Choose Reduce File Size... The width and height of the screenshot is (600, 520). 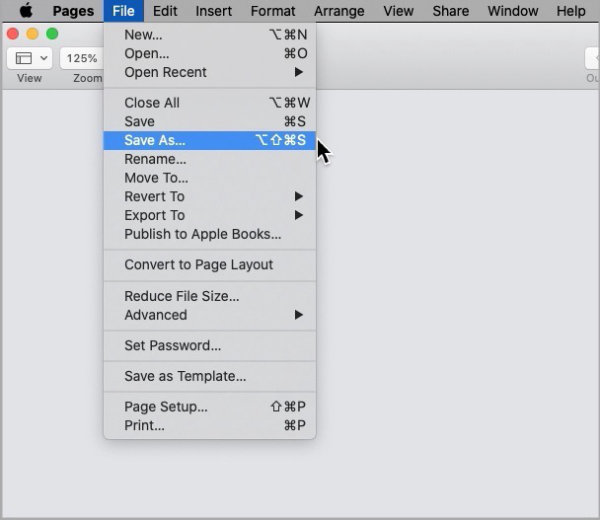click(210, 296)
